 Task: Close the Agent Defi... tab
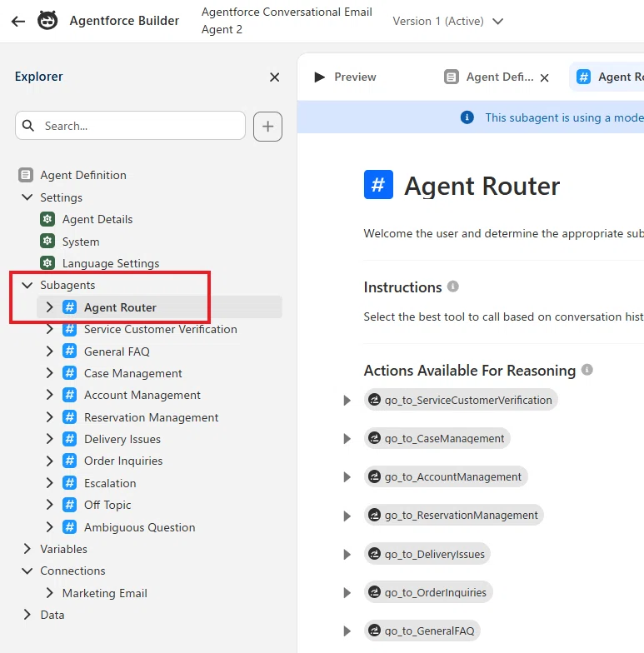[x=544, y=77]
